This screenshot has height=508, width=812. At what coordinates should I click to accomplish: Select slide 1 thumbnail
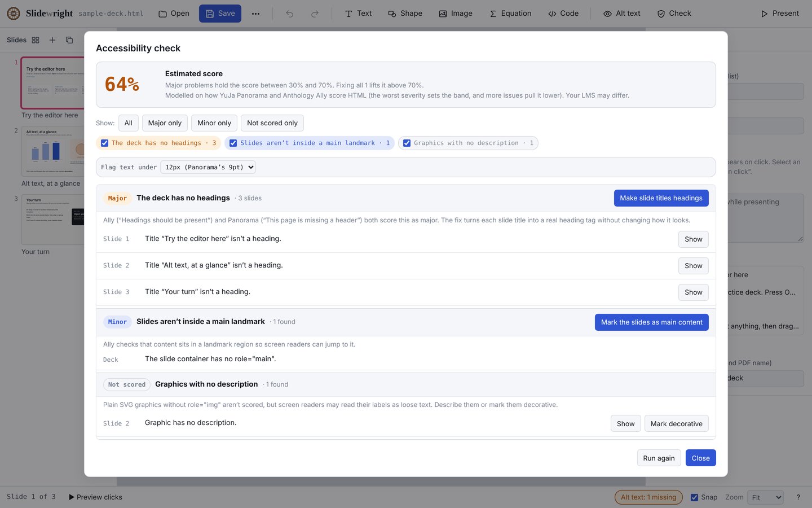(52, 82)
